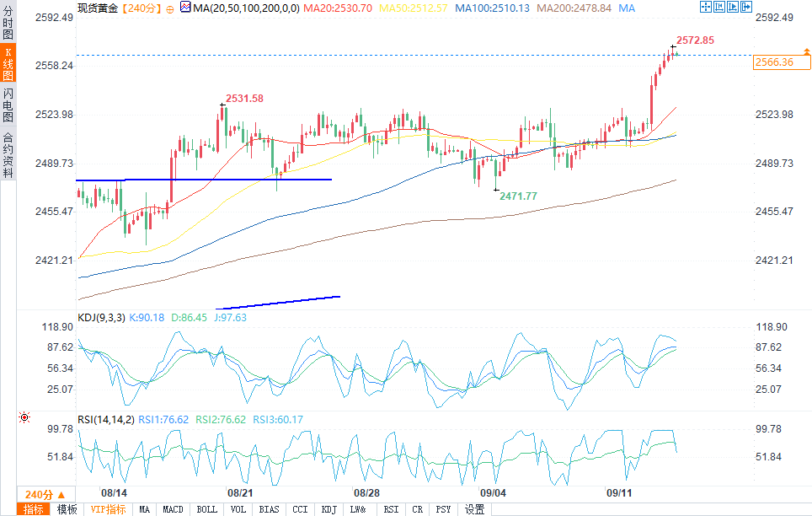Click the first icon in top-right toolbar
Viewport: 812px width, 516px height.
tap(705, 7)
